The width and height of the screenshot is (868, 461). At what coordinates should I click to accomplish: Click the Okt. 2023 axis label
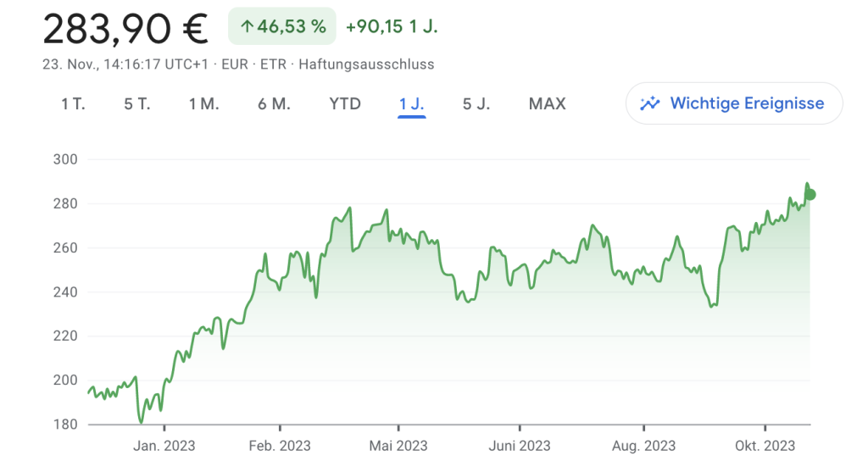(x=765, y=446)
